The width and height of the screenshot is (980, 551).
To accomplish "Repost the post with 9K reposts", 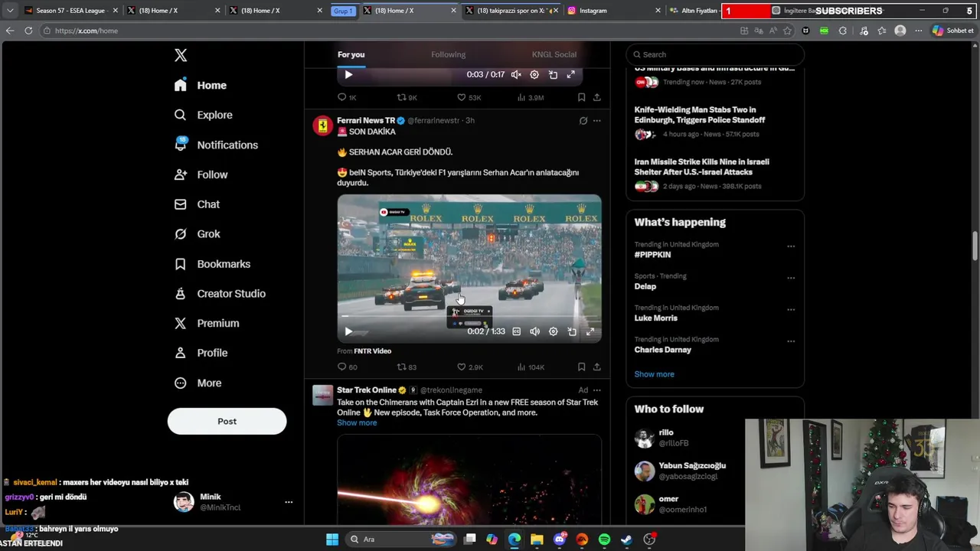I will point(407,97).
